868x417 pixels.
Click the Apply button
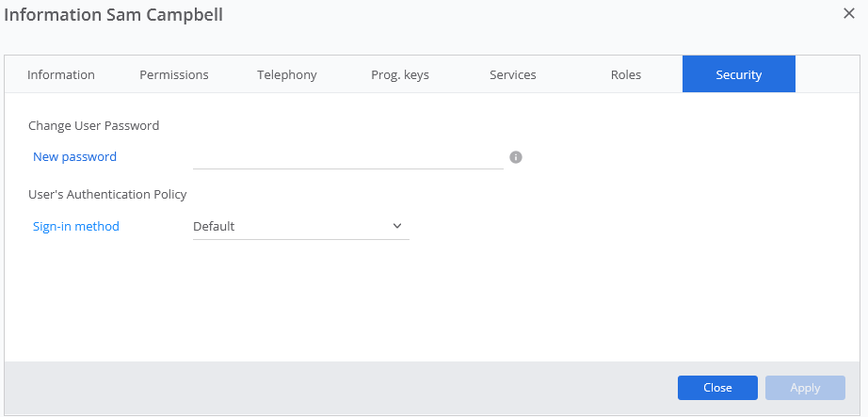click(x=805, y=388)
